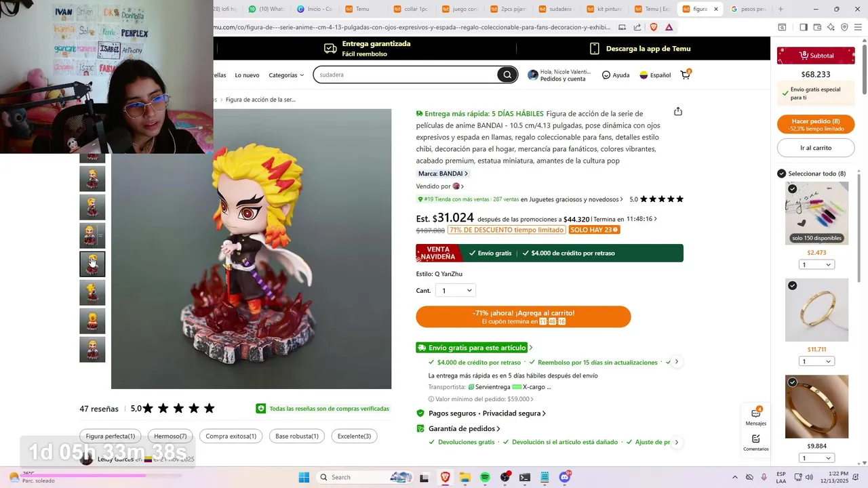Uncheck the thin gold bangle cart item

coord(792,286)
